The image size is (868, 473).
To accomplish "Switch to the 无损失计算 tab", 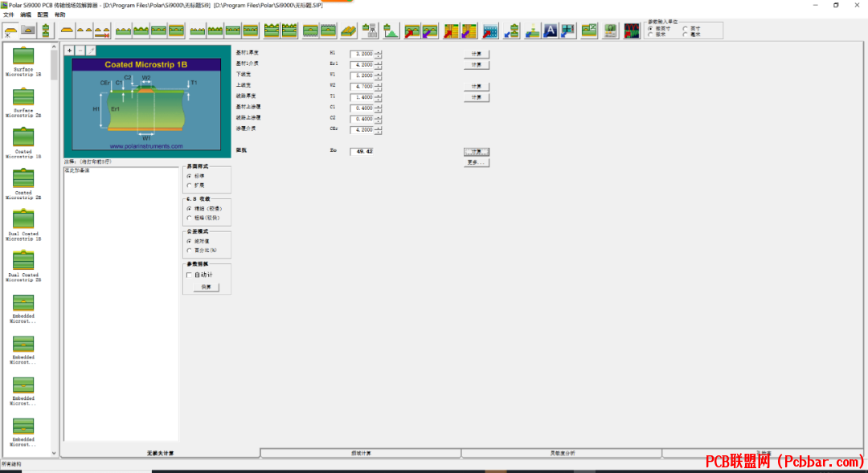I will 160,453.
